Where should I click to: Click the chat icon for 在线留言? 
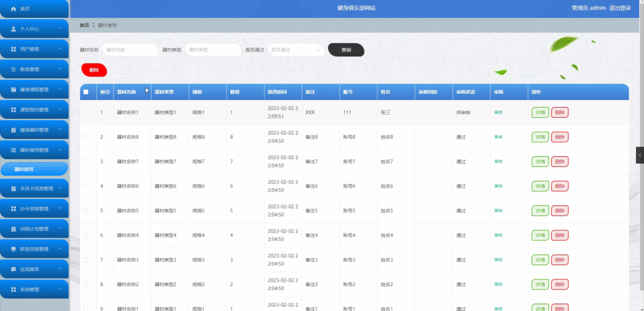tap(14, 269)
